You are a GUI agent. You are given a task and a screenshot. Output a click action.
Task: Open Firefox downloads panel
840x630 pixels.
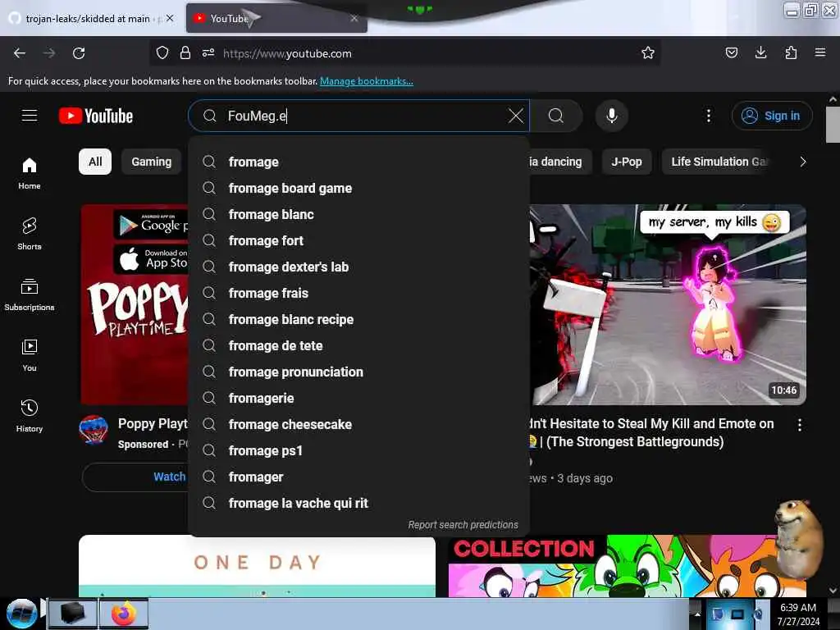(760, 53)
